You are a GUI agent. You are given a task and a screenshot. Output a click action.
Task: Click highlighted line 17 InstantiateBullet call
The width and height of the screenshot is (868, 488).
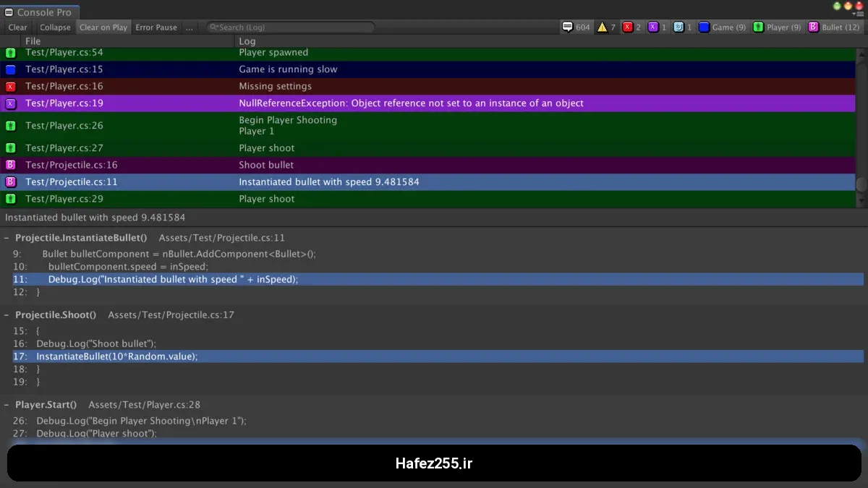[x=438, y=356]
